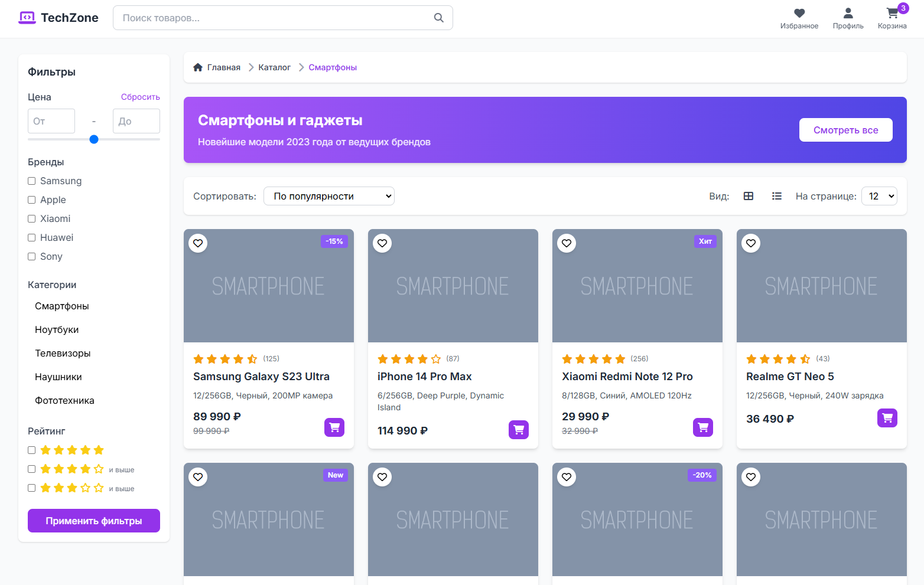Viewport: 924px width, 585px height.
Task: Switch to list view icon
Action: click(x=777, y=196)
